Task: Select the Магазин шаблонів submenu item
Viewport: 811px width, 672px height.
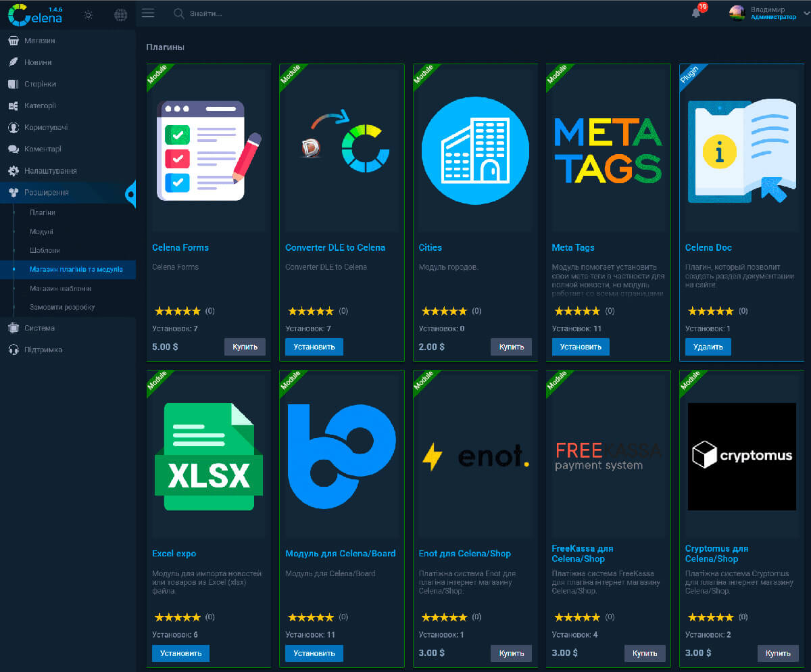Action: tap(60, 288)
